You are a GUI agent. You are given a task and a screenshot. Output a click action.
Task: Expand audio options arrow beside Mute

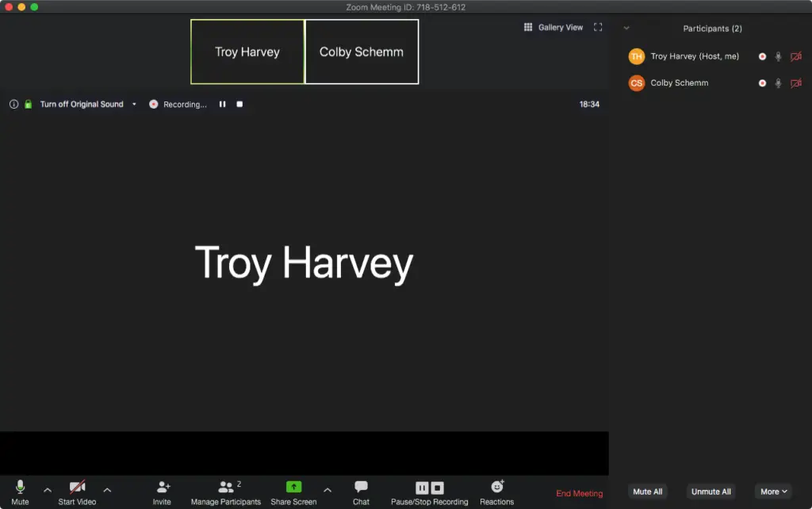pos(48,490)
